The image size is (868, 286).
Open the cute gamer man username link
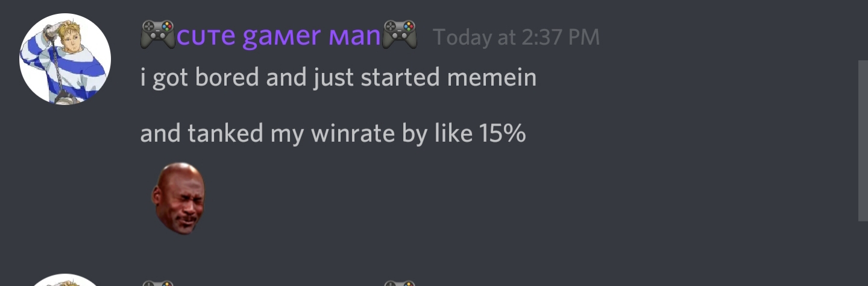279,36
